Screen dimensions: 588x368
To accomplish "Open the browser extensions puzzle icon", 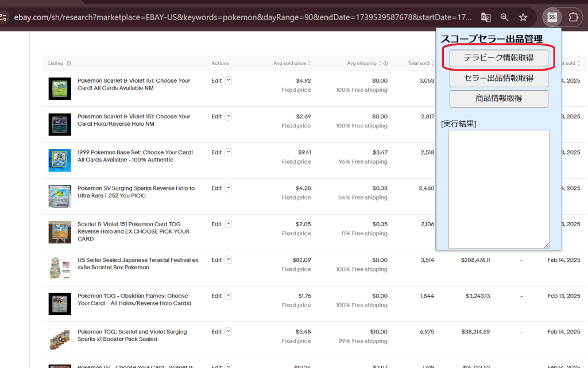I will point(574,17).
